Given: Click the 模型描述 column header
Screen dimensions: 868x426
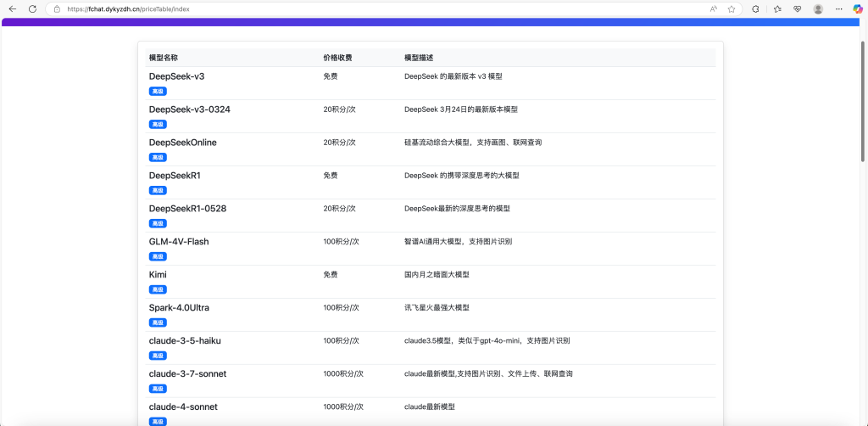Looking at the screenshot, I should [419, 58].
